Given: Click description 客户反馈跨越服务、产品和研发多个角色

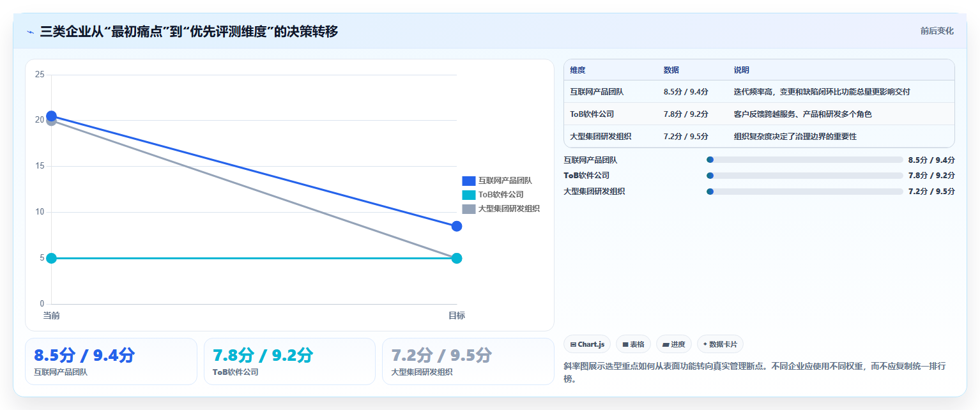Looking at the screenshot, I should (802, 114).
